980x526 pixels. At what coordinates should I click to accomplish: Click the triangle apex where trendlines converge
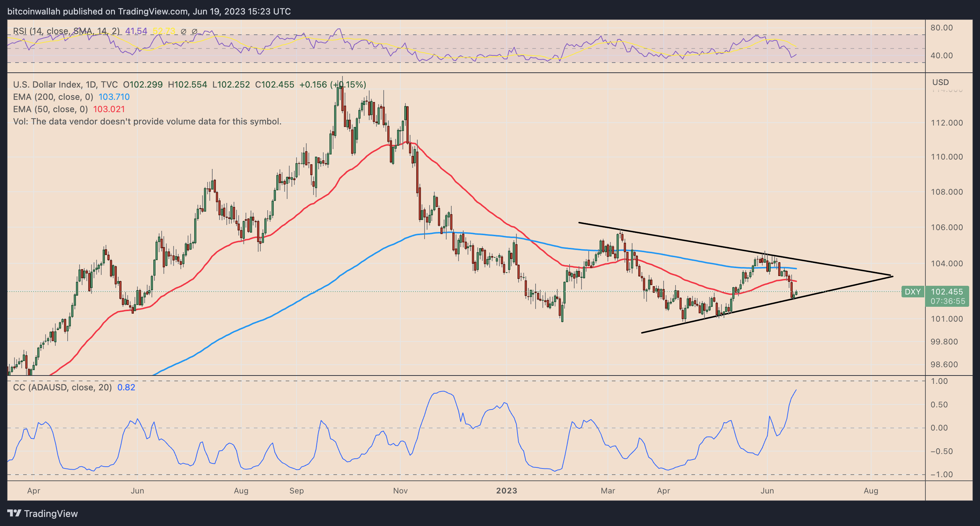[892, 276]
